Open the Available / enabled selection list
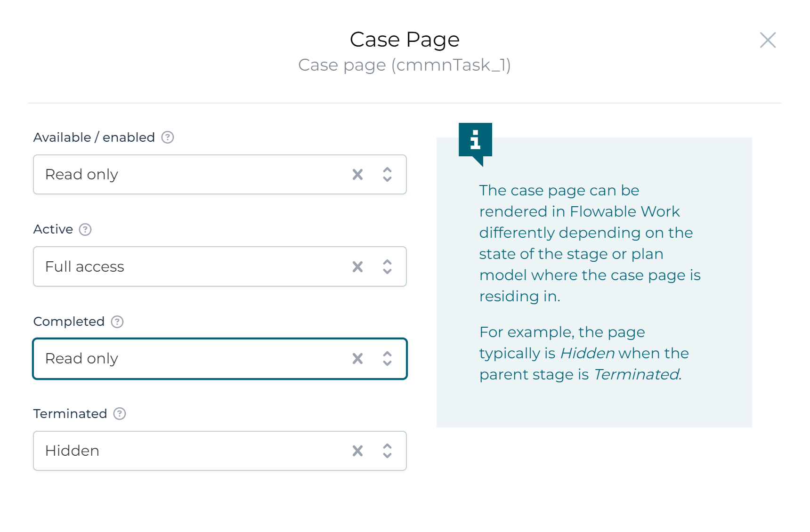Viewport: 810px width, 532px height. (387, 174)
